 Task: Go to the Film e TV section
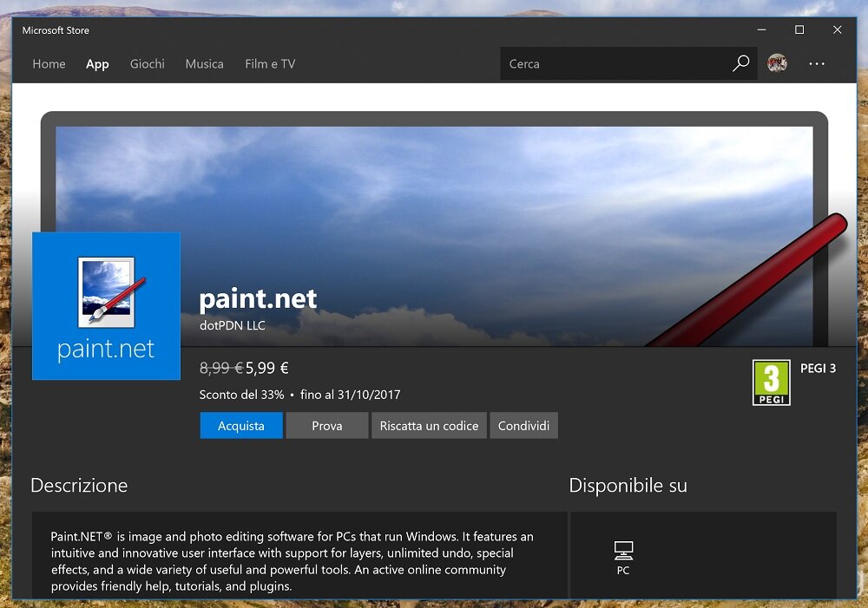click(x=270, y=63)
